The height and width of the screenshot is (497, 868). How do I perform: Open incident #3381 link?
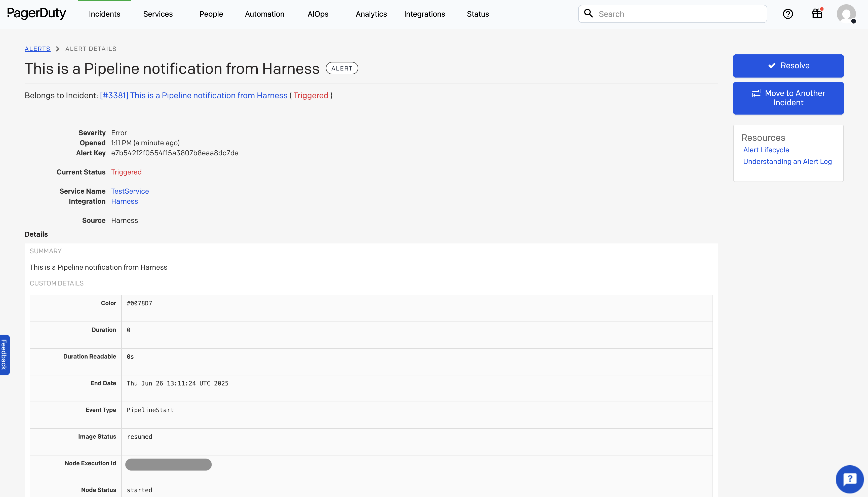(193, 96)
